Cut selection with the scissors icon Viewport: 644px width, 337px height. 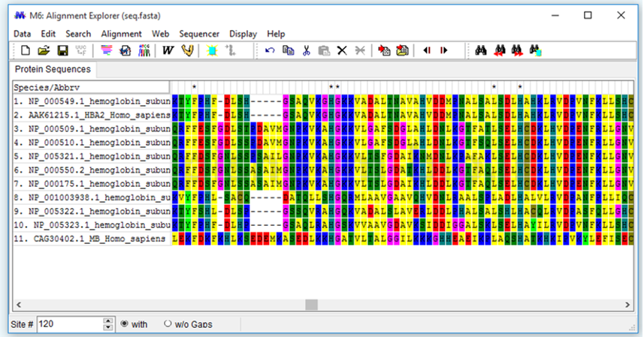[307, 50]
